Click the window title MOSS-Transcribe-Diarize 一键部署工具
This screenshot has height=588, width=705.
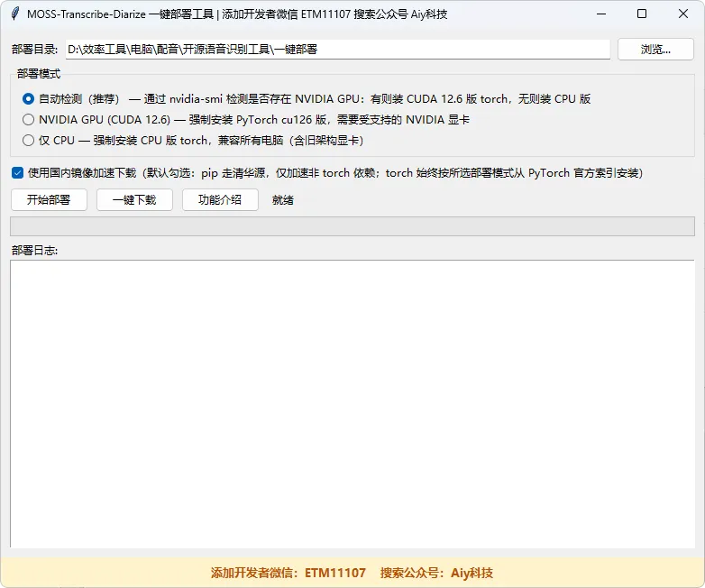click(120, 14)
